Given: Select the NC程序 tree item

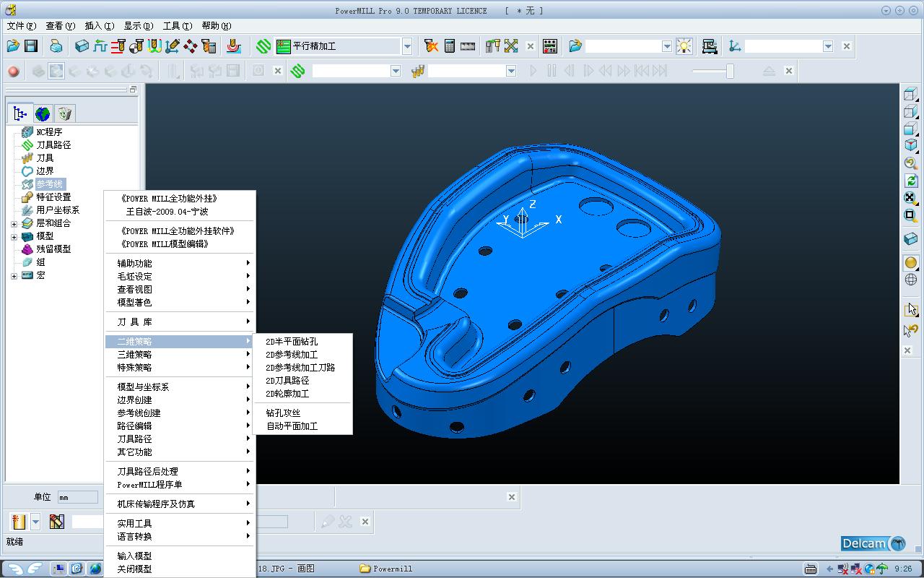Looking at the screenshot, I should [49, 132].
